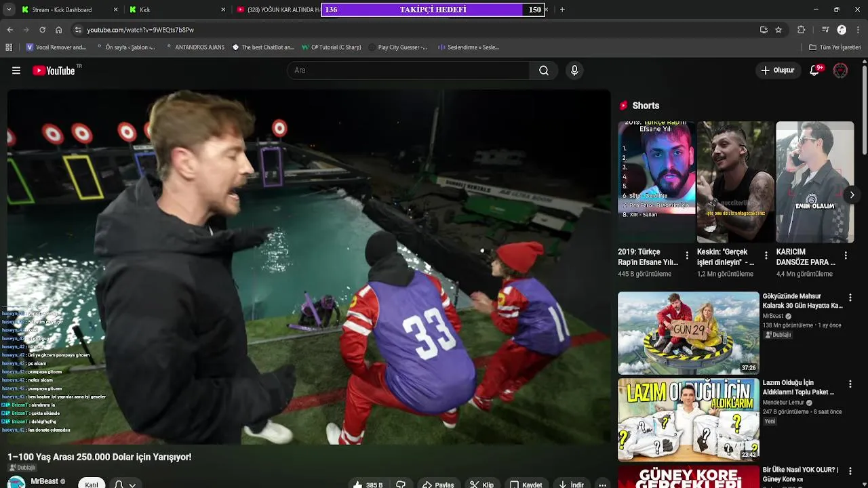Open Tüm Yer İşaretleri bookmarks folder

pyautogui.click(x=835, y=47)
